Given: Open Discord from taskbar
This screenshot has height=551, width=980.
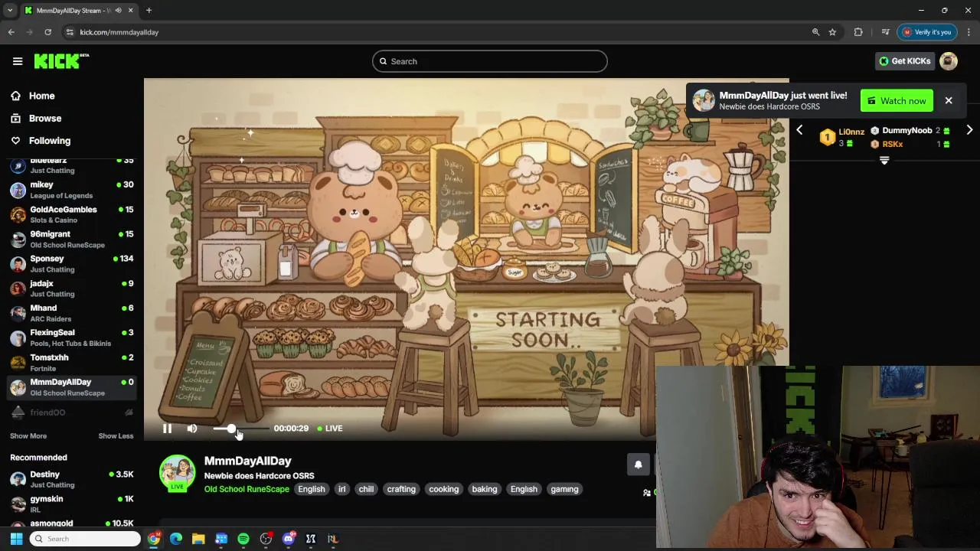Looking at the screenshot, I should click(289, 539).
